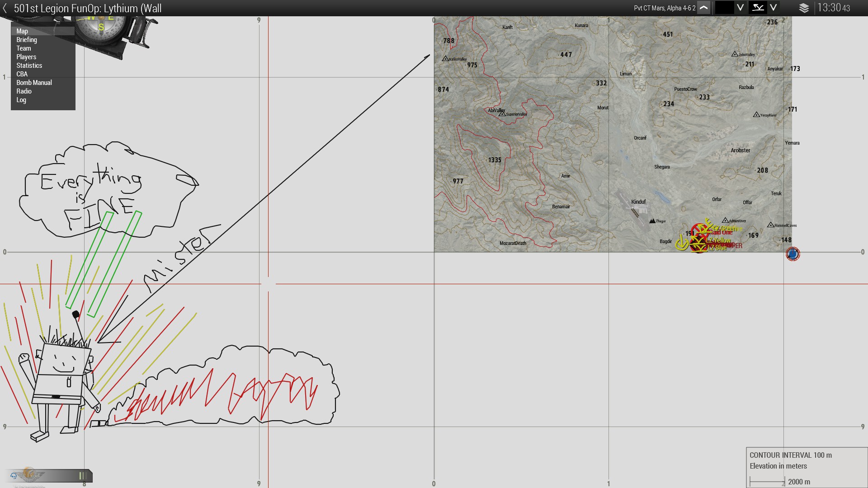Toggle the line-drawing marker type box
This screenshot has width=868, height=488.
tap(758, 8)
